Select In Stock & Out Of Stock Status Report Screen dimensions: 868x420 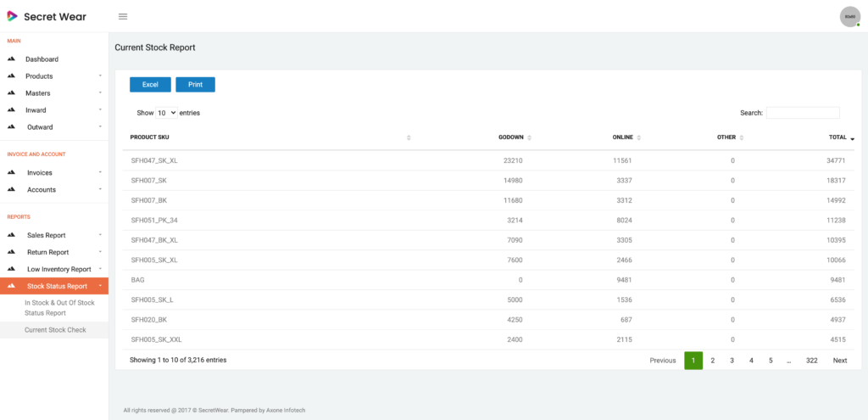tap(59, 307)
